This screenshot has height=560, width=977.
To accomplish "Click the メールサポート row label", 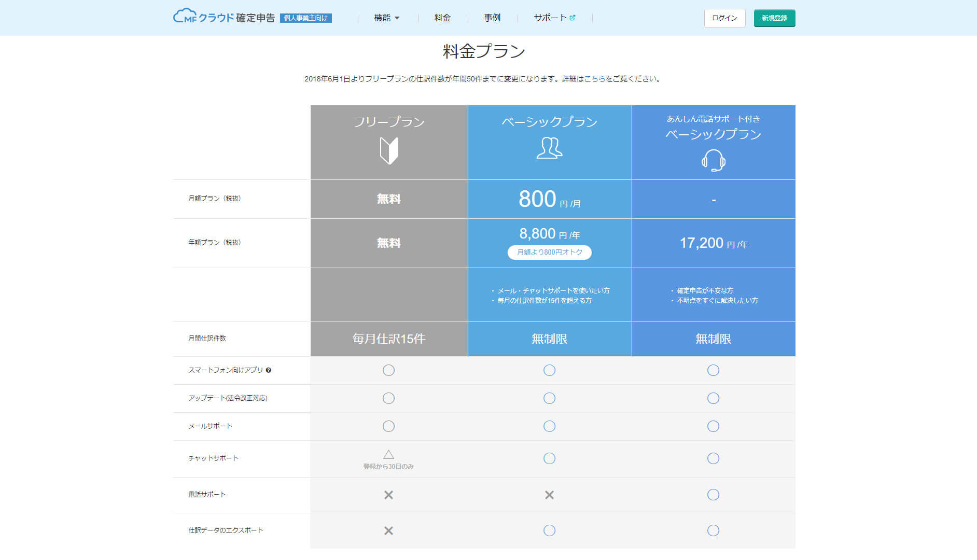I will 210,426.
